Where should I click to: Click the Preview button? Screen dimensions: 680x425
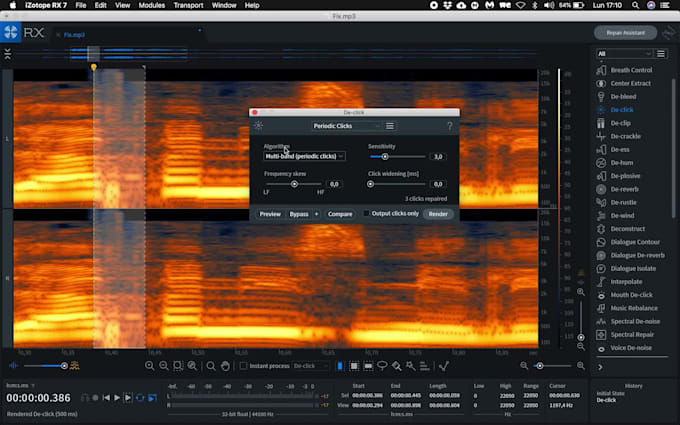270,214
